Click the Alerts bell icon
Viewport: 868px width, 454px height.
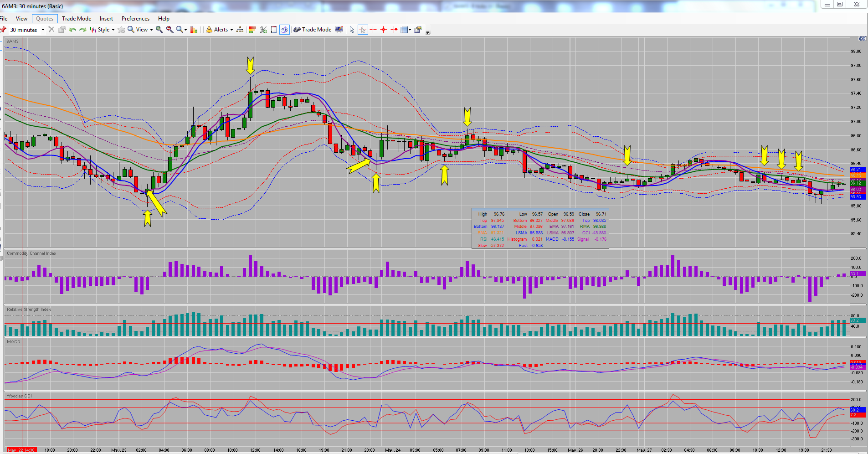pos(209,30)
